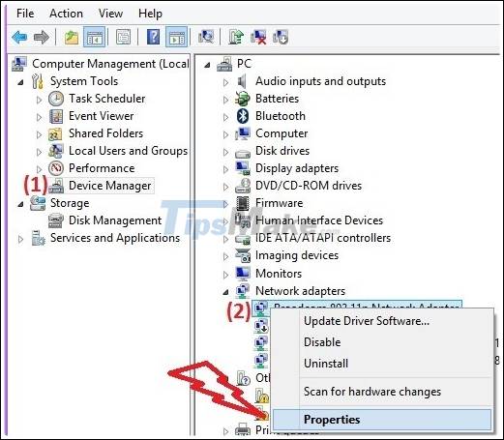Click the Update driver software toolbar icon

pos(236,37)
